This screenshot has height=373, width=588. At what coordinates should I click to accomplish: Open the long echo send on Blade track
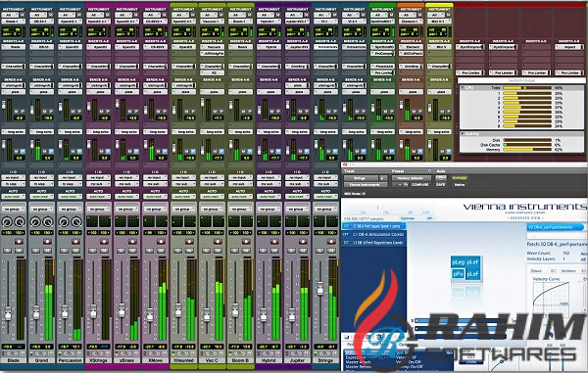[14, 132]
